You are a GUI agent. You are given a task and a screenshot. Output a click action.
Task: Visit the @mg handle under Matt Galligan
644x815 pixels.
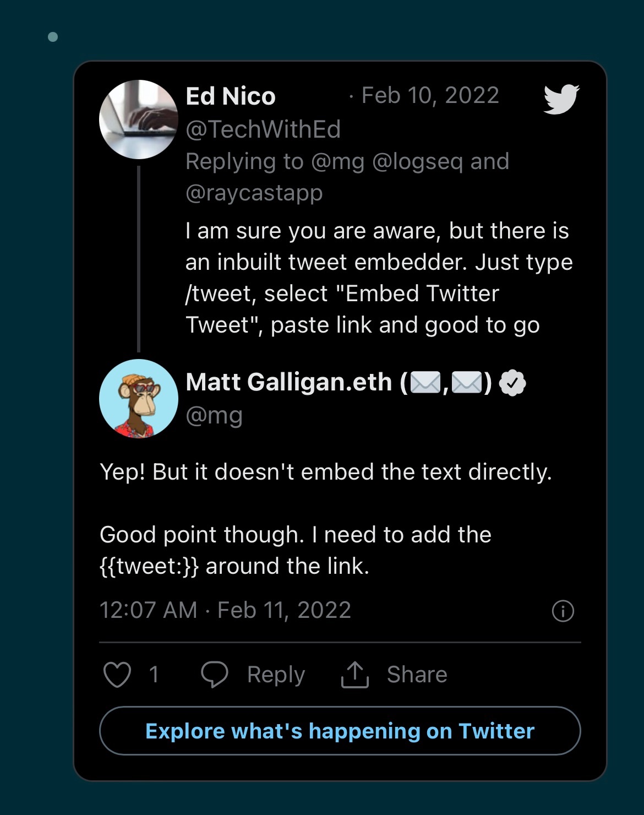(x=214, y=416)
